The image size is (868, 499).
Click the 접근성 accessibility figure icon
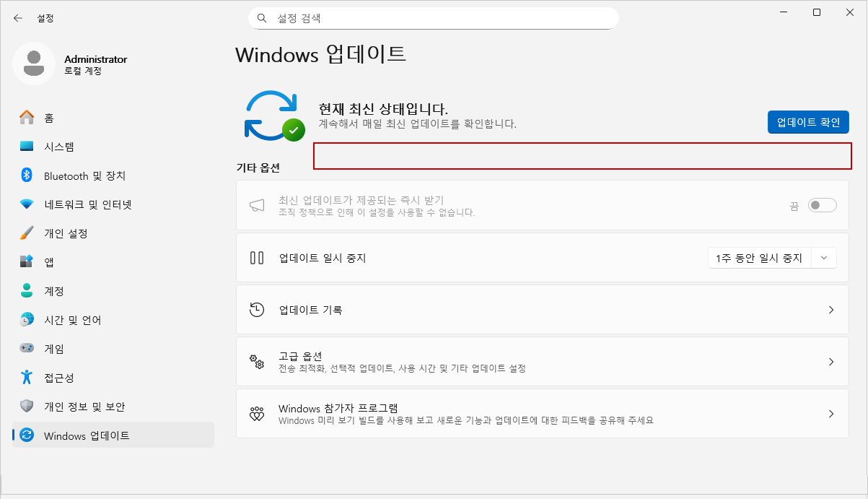click(27, 378)
